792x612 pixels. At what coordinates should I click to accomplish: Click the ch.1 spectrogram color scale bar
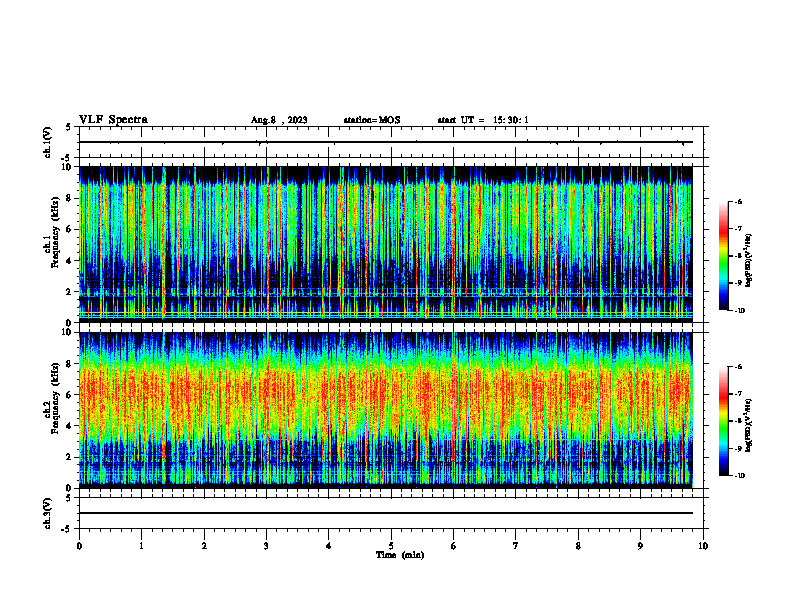[724, 256]
